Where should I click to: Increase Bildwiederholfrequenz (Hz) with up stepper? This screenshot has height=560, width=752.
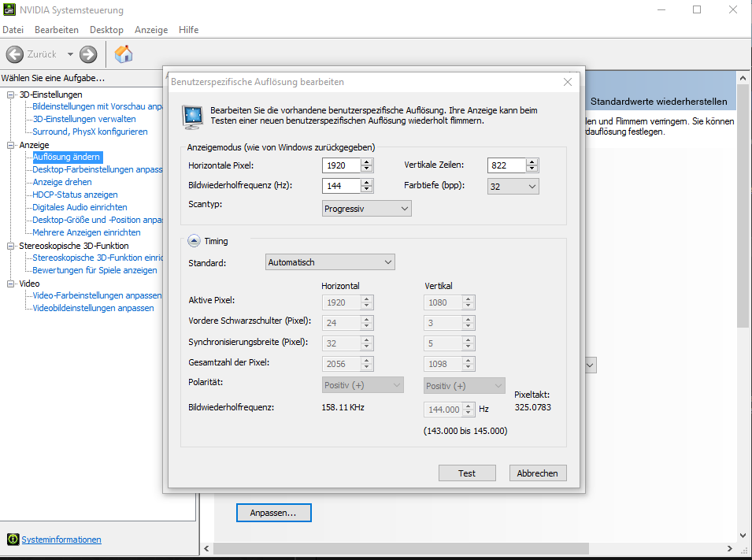click(x=367, y=182)
